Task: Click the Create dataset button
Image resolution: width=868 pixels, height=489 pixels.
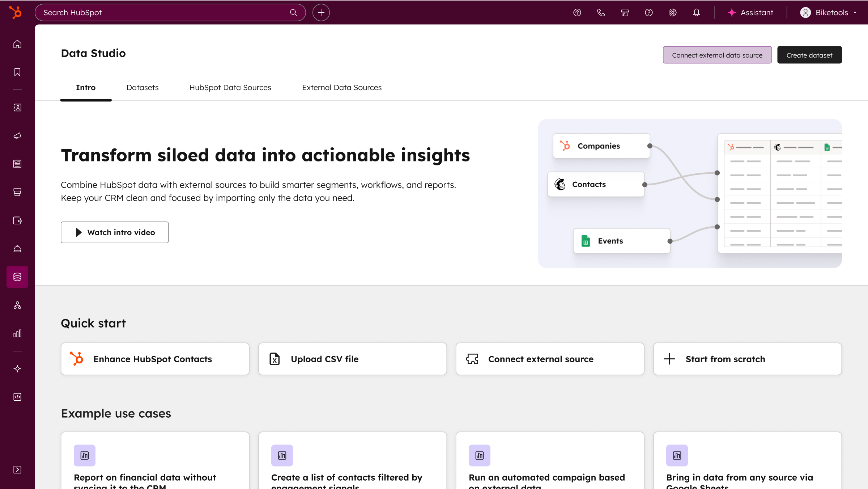Action: pos(809,55)
